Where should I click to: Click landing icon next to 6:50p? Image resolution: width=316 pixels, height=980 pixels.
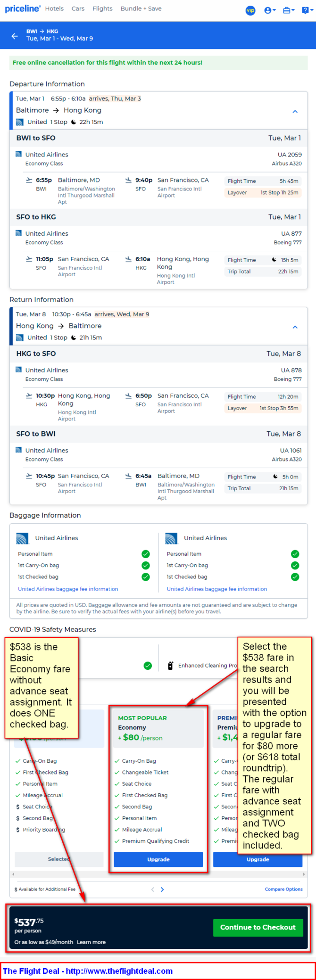click(x=128, y=395)
